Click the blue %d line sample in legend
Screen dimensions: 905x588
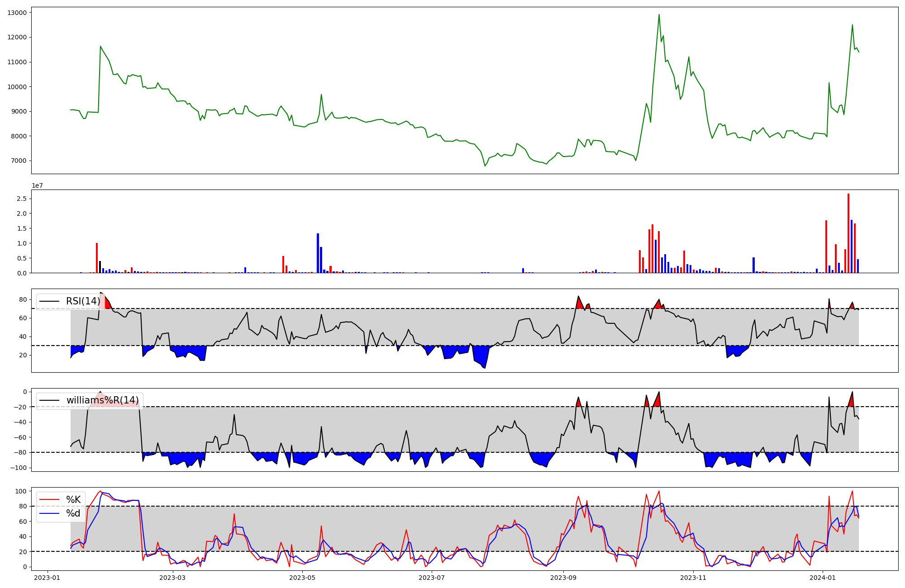[50, 513]
